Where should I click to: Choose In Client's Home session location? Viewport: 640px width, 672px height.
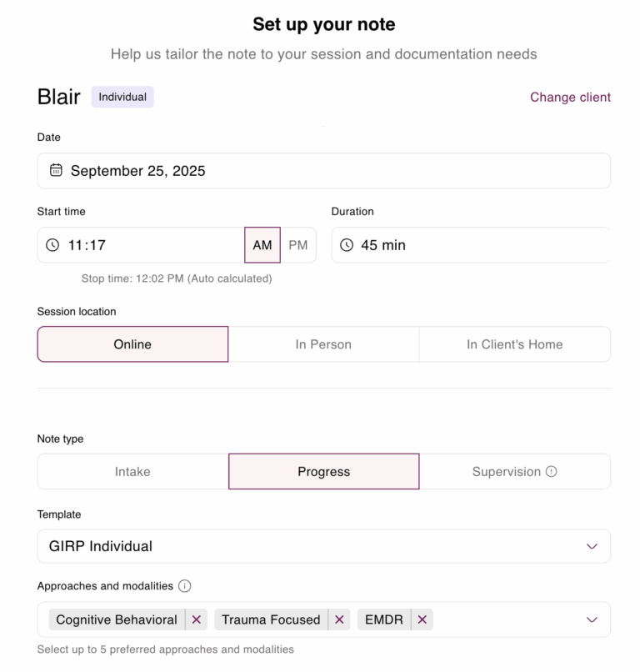coord(514,344)
